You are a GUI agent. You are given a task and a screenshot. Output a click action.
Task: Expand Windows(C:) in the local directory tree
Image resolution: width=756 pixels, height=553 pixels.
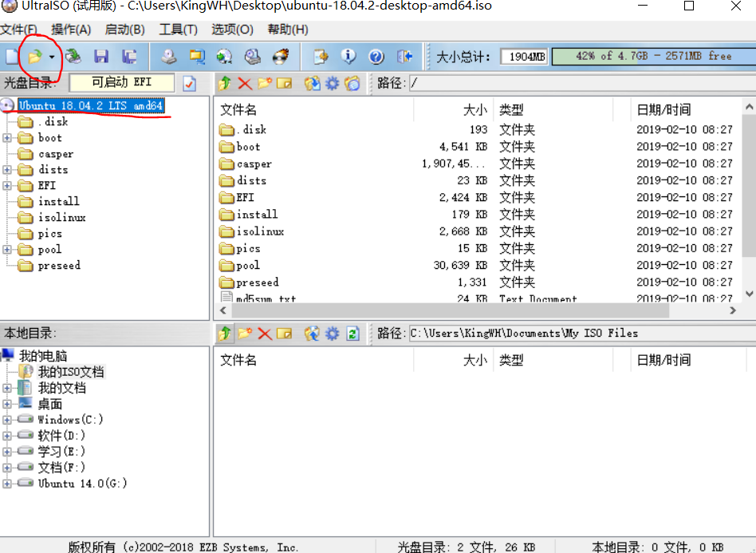(x=6, y=419)
